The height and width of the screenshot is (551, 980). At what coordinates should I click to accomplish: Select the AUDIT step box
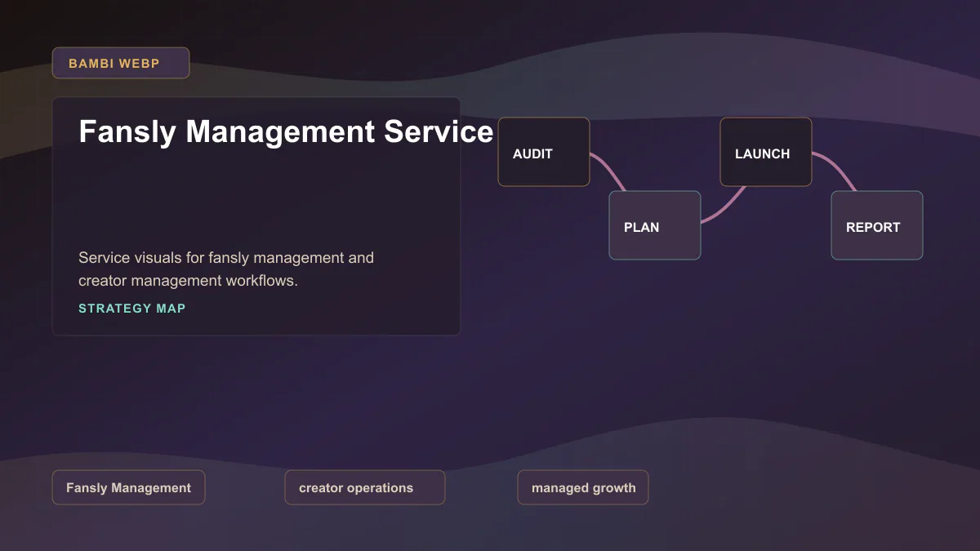544,152
